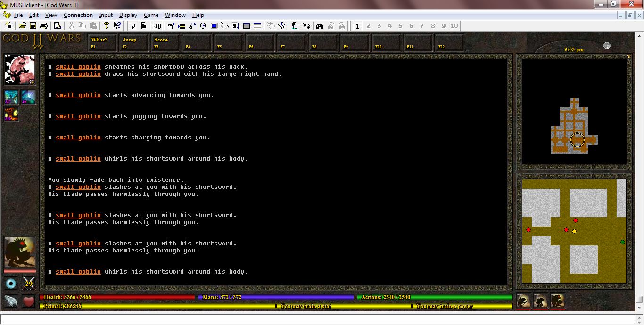Click the Cut scissors toolbar icon
Image resolution: width=644 pixels, height=325 pixels.
71,26
